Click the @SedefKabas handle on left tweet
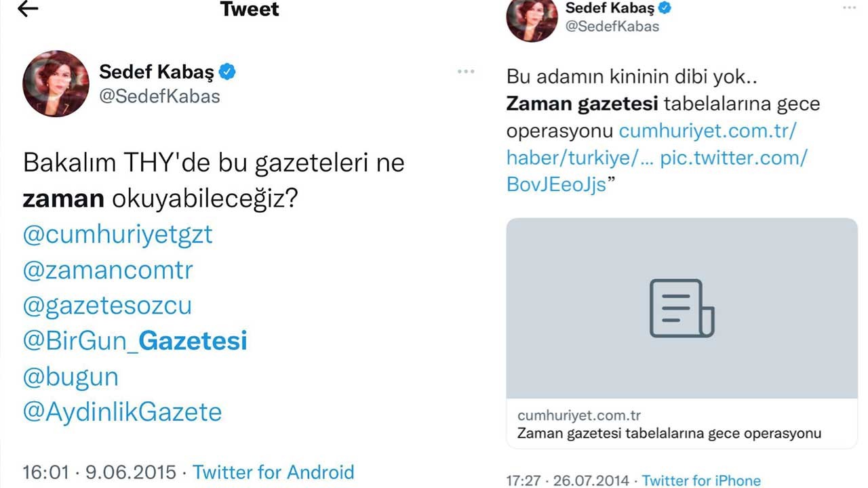Screen dimensions: 868x488 coord(159,96)
